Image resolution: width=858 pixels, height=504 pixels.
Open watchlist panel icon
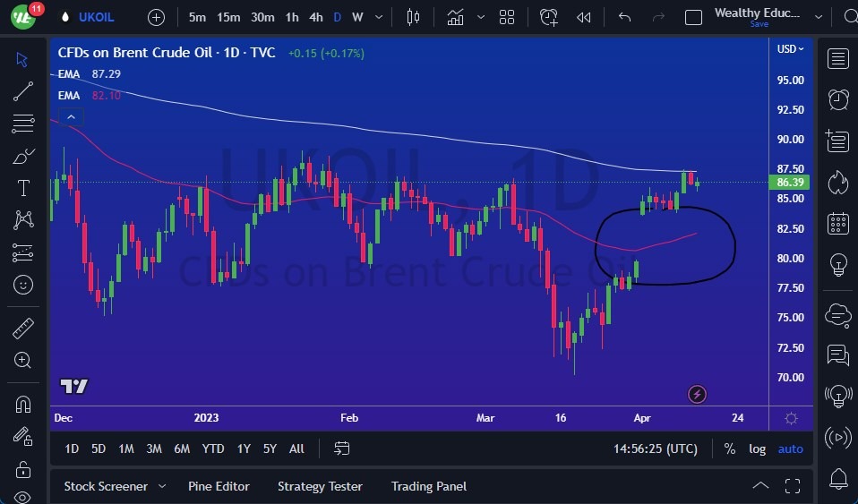coord(837,58)
